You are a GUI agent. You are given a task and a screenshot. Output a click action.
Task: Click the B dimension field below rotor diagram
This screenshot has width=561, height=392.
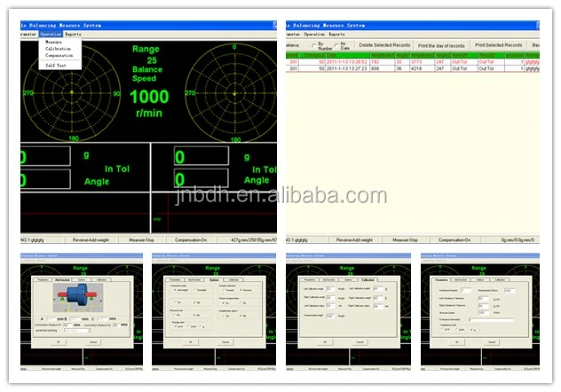click(75, 318)
